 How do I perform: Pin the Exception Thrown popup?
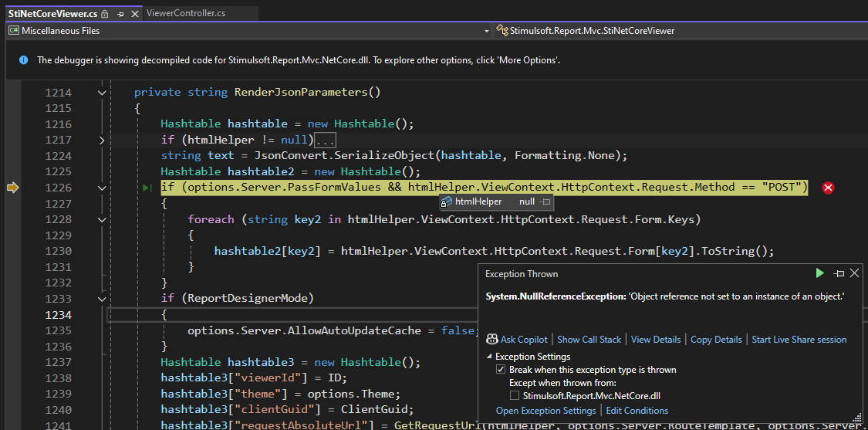pyautogui.click(x=839, y=273)
